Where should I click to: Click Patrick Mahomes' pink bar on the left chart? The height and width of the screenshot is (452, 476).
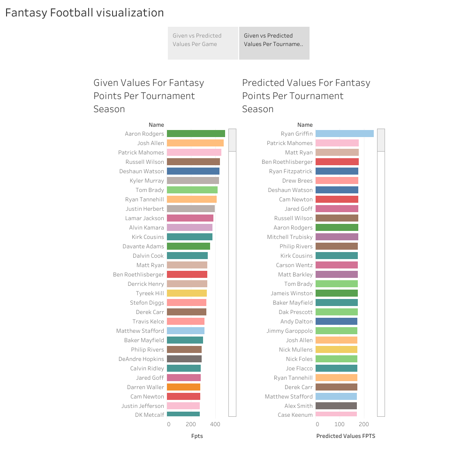coord(195,152)
